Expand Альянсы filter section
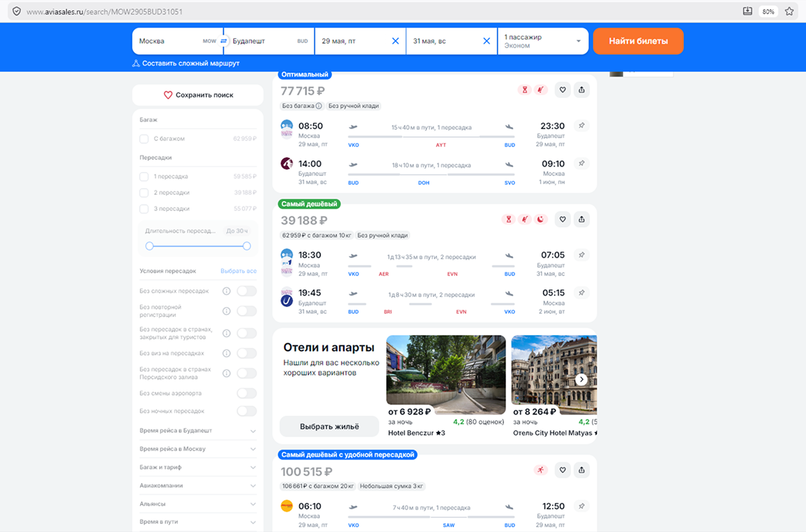The width and height of the screenshot is (806, 532). pos(197,504)
